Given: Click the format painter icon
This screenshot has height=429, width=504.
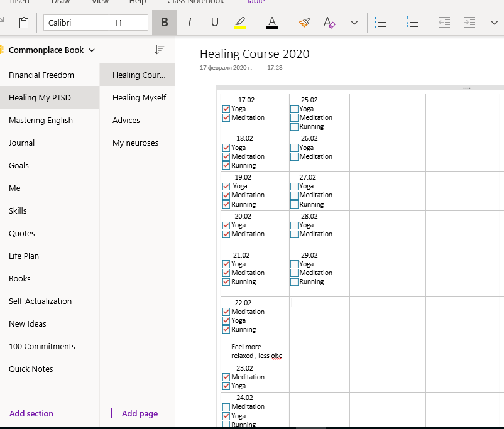Looking at the screenshot, I should click(x=304, y=23).
